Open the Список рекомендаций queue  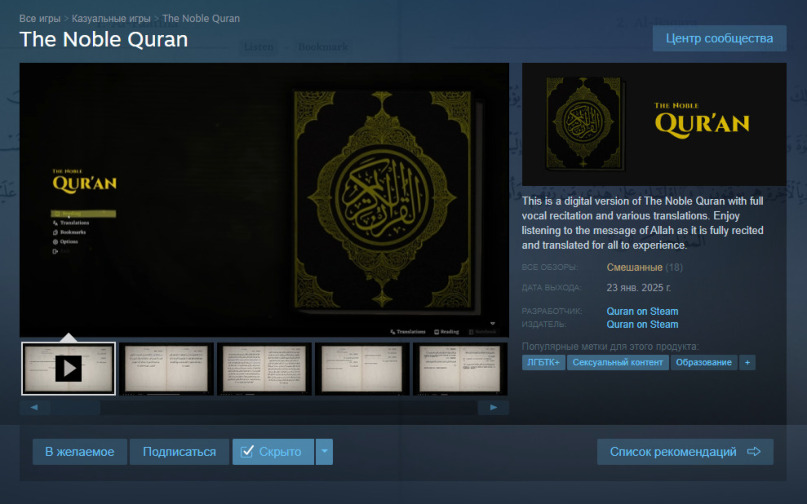coord(685,452)
